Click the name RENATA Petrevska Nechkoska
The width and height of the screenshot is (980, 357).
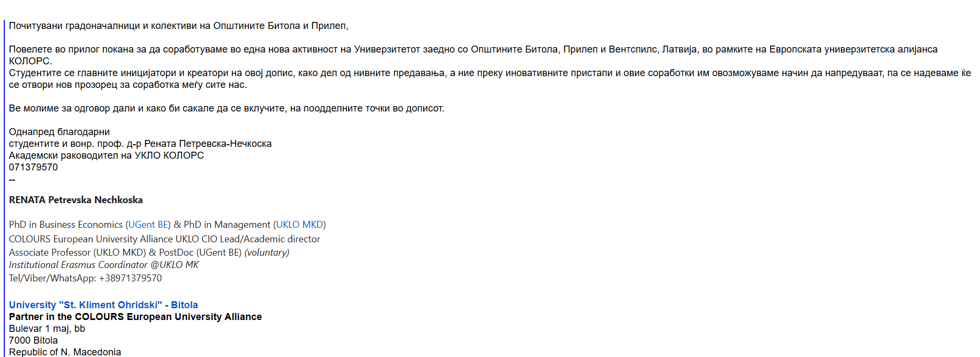pyautogui.click(x=76, y=200)
